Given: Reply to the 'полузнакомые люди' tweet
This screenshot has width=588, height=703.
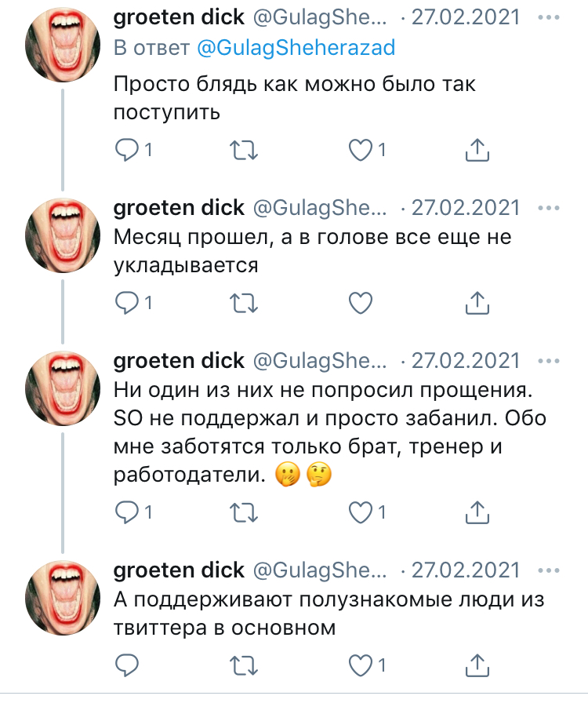Looking at the screenshot, I should coord(126,665).
